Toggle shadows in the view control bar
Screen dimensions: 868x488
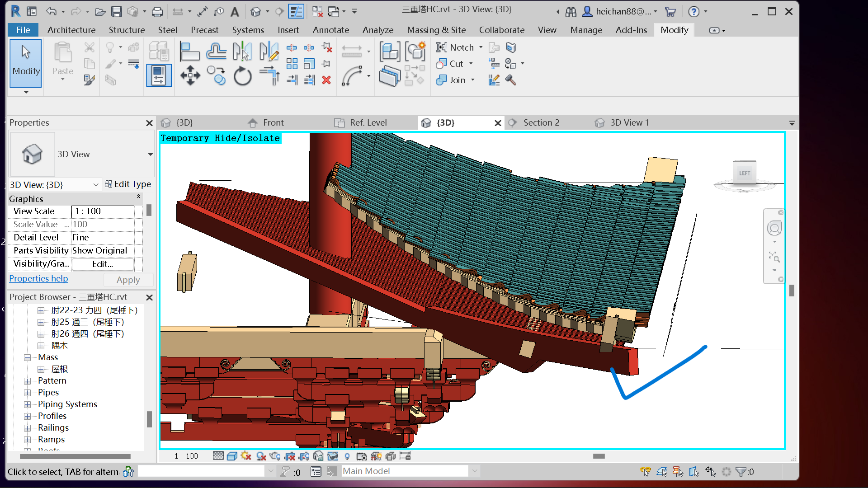[261, 456]
